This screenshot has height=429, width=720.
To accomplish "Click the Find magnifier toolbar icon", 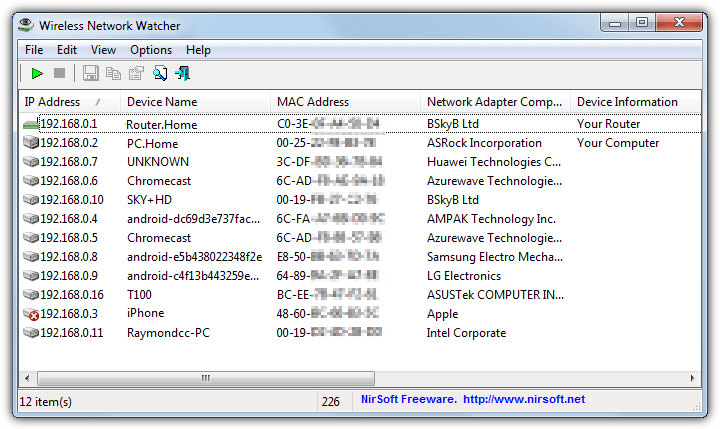I will click(160, 73).
